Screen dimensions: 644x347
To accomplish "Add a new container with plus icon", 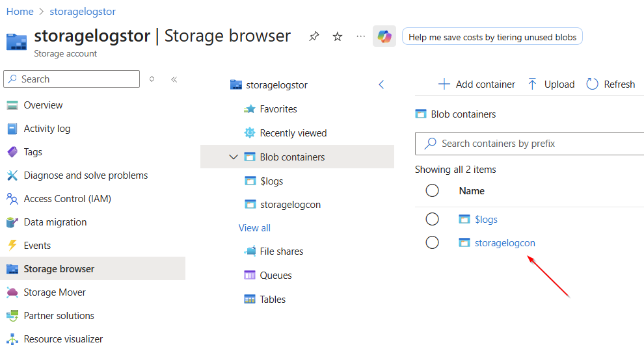I will (444, 84).
